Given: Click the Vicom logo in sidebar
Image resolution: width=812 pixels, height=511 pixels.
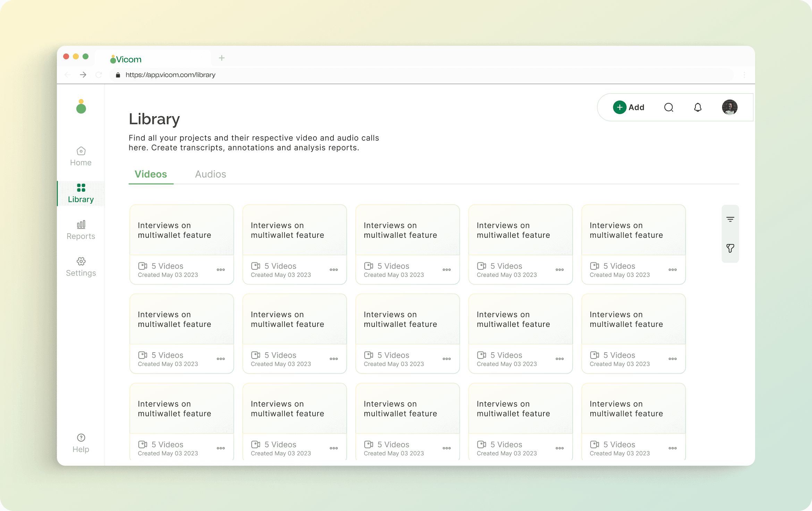Looking at the screenshot, I should pos(81,106).
